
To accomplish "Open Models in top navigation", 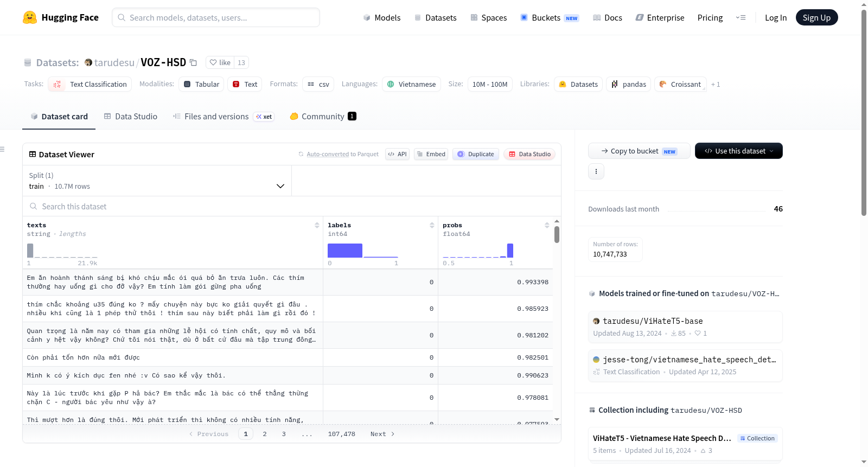I will tap(381, 18).
